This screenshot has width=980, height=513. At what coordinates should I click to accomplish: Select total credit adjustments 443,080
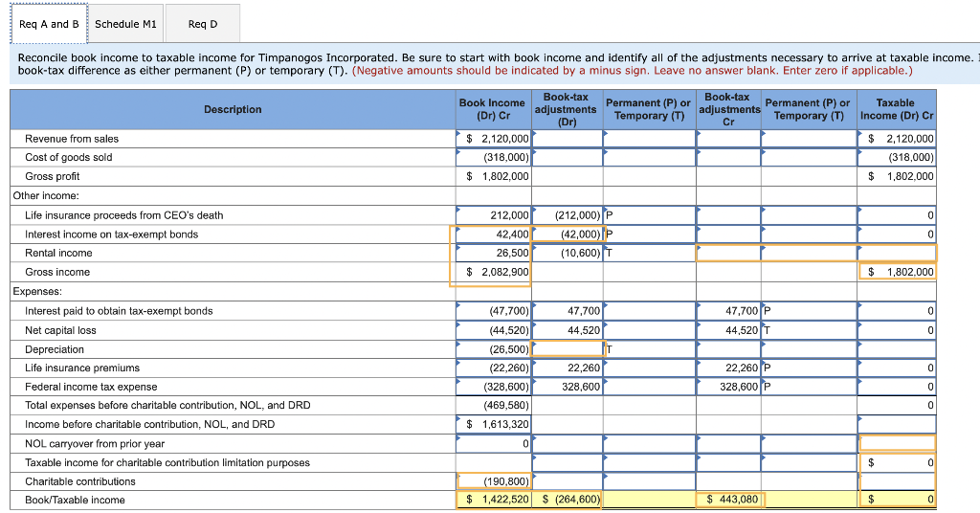tap(728, 500)
